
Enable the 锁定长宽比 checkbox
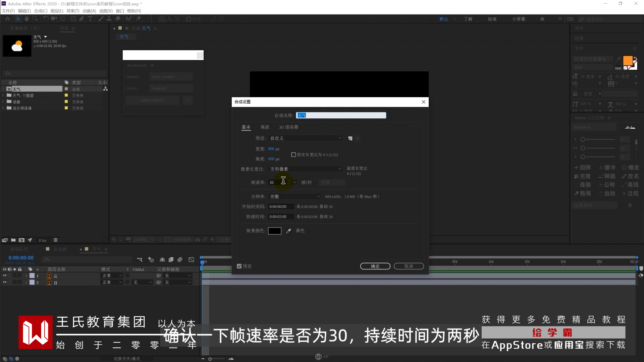coord(293,155)
